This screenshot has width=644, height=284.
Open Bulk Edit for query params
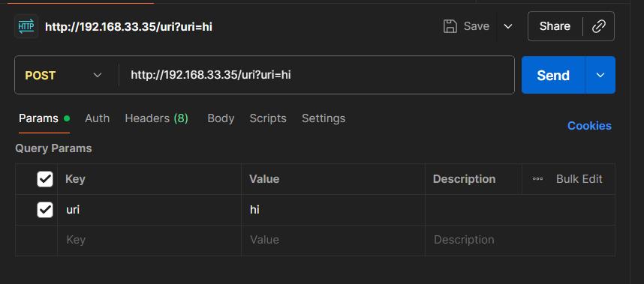(x=579, y=179)
